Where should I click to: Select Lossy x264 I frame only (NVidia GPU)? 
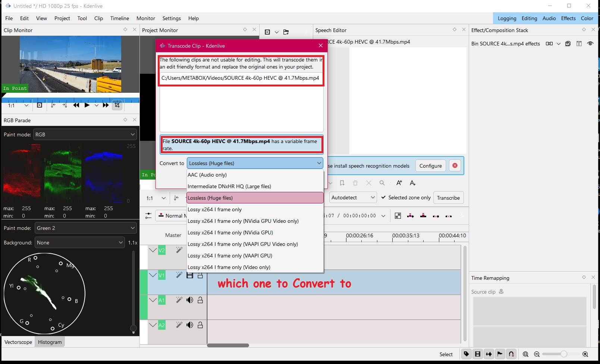[255, 232]
